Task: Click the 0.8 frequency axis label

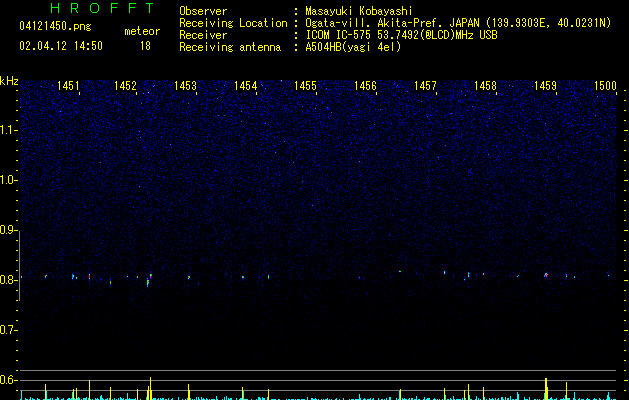Action: pos(8,280)
